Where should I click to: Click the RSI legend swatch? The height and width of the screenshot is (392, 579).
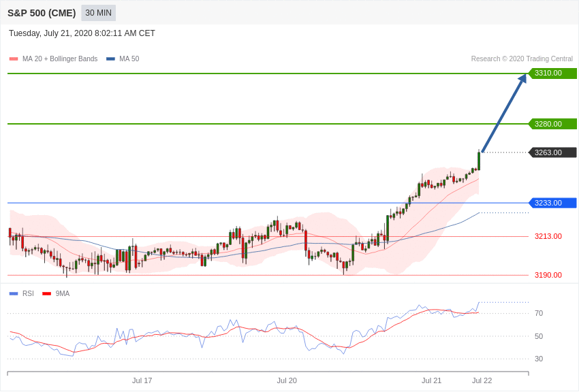(14, 293)
